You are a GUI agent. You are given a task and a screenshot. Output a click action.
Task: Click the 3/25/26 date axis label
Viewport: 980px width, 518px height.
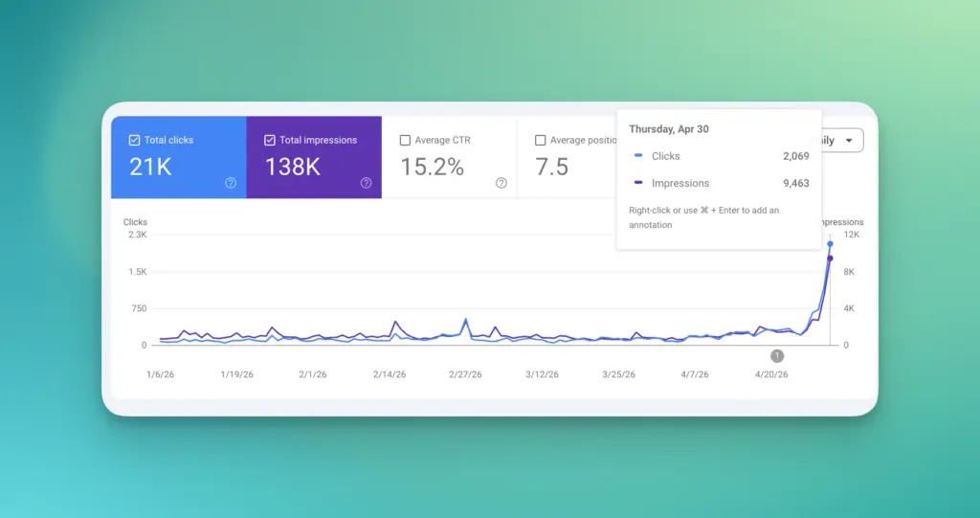[619, 374]
